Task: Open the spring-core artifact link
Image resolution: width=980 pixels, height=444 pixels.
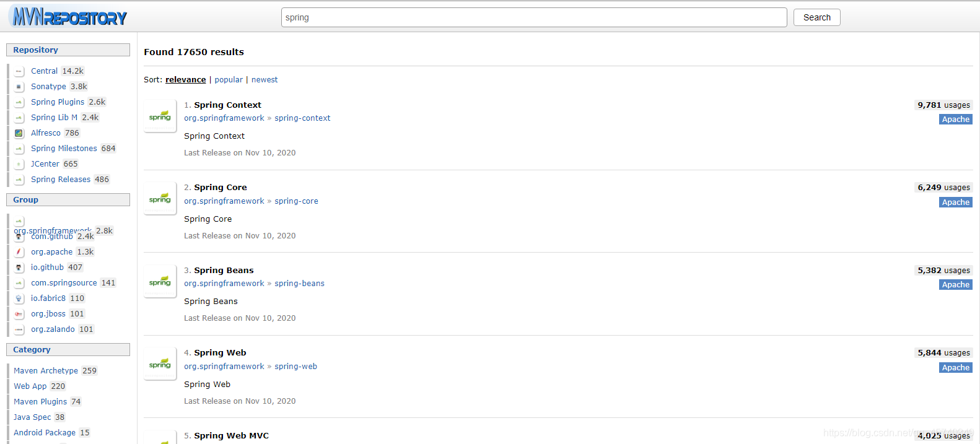Action: point(296,201)
